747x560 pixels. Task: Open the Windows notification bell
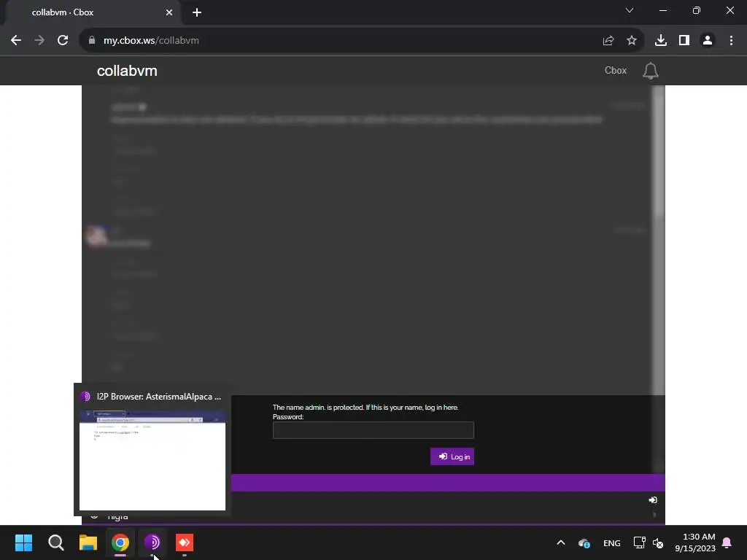click(x=727, y=542)
